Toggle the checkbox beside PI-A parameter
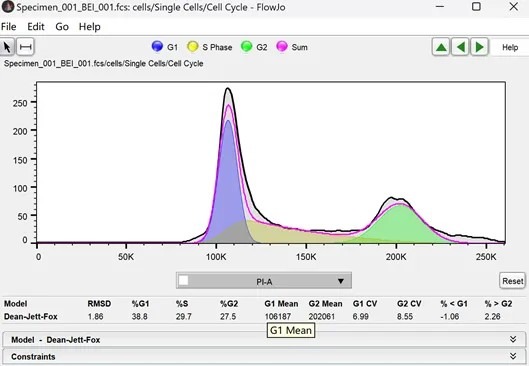Screen dimensions: 529x366 tap(184, 281)
